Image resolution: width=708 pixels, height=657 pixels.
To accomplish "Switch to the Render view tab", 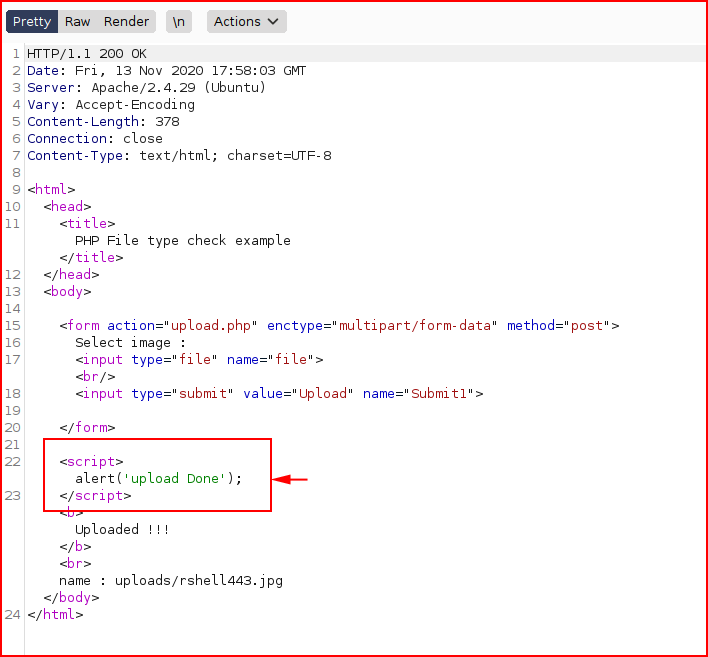I will pyautogui.click(x=126, y=22).
